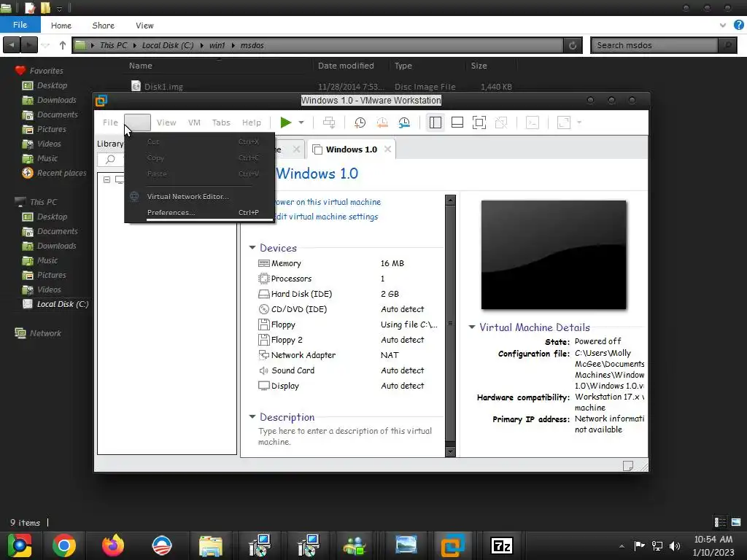Screen dimensions: 747x560
Task: Toggle full screen mode icon in VMware toolbar
Action: click(x=479, y=122)
